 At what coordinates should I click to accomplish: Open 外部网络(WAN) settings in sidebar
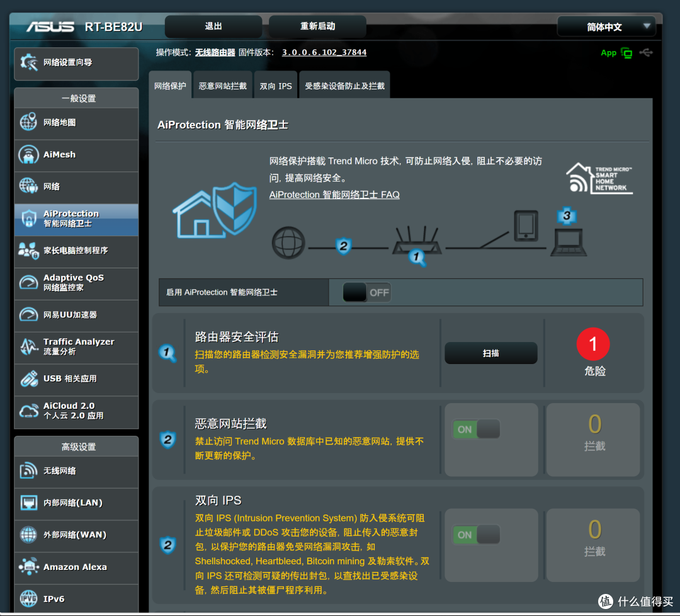coord(76,536)
